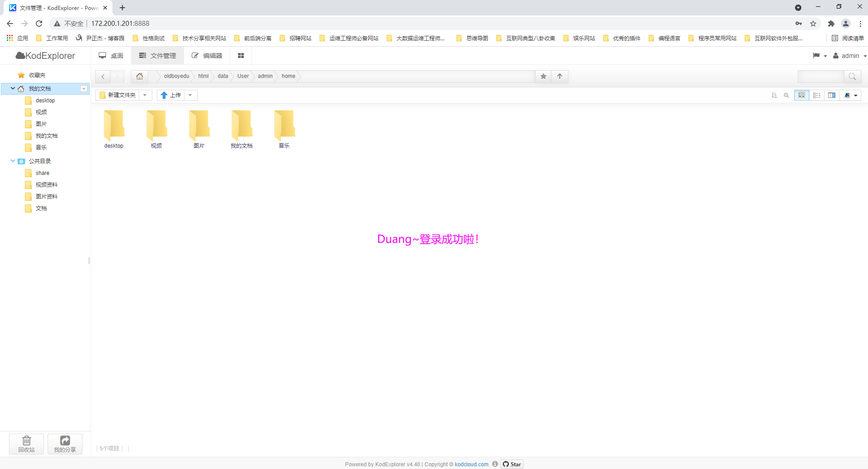Viewport: 868px width, 469px height.
Task: Open the 编辑器 editor tab
Action: [207, 56]
